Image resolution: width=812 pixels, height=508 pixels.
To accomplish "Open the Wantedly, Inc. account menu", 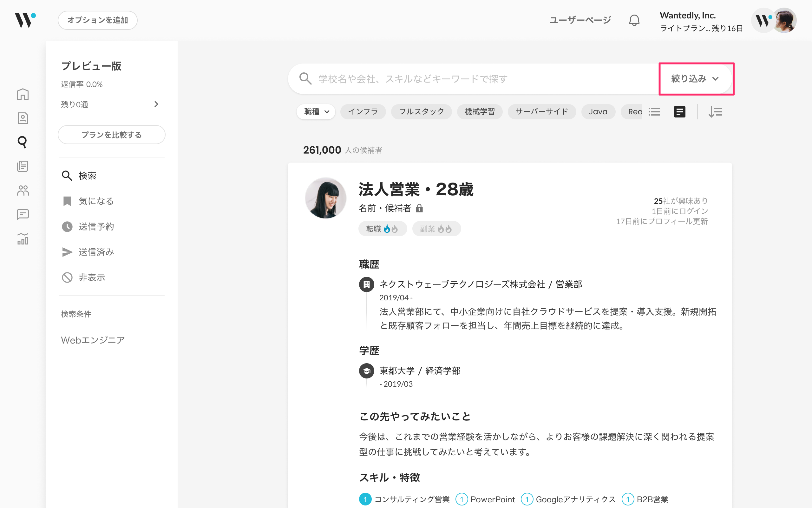I will pos(701,21).
